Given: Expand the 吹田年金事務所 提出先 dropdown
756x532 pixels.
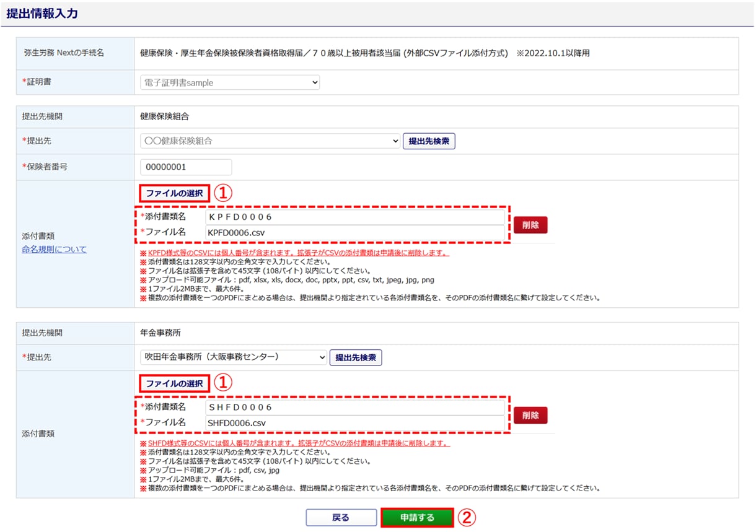Looking at the screenshot, I should pos(233,357).
